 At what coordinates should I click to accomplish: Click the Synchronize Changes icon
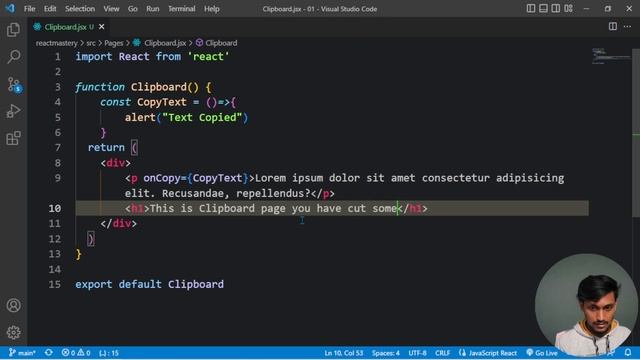click(49, 353)
